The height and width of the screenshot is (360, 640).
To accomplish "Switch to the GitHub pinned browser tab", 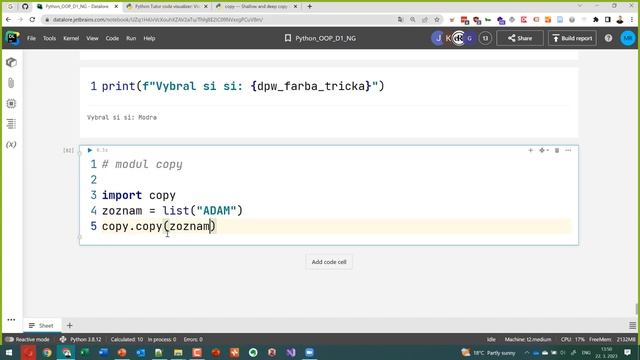I will (25, 7).
